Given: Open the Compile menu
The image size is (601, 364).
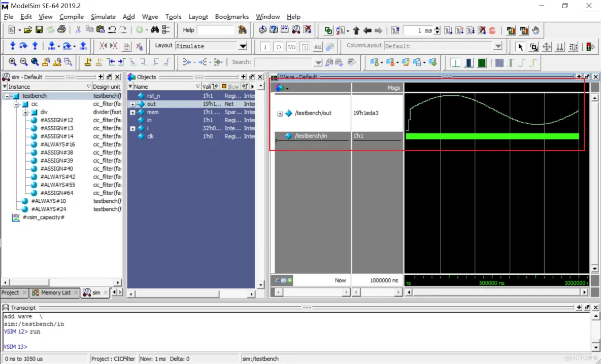Looking at the screenshot, I should (71, 17).
